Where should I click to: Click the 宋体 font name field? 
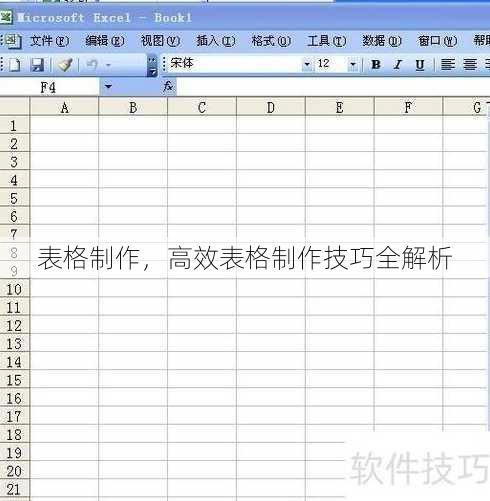point(235,63)
